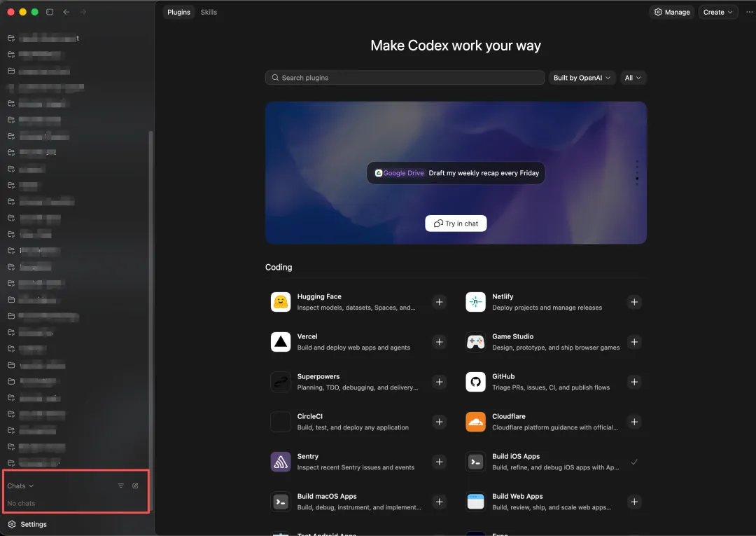Toggle the sidebar panel icon

pos(50,12)
